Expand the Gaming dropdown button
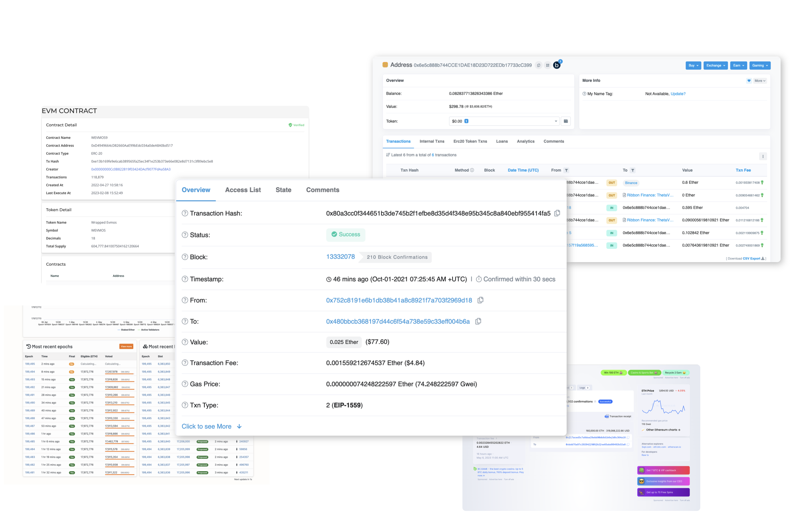Image resolution: width=797 pixels, height=532 pixels. point(760,66)
